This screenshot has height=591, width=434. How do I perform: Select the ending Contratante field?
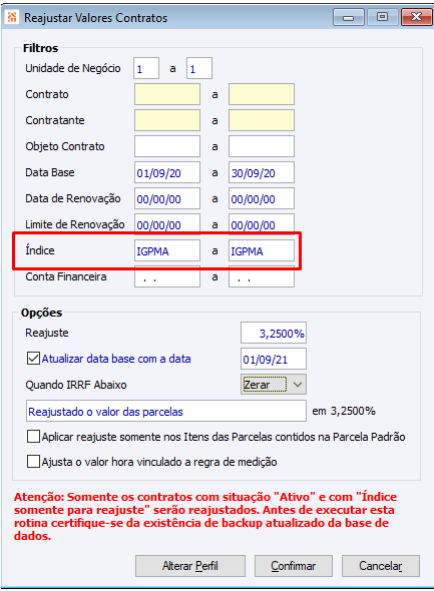261,120
